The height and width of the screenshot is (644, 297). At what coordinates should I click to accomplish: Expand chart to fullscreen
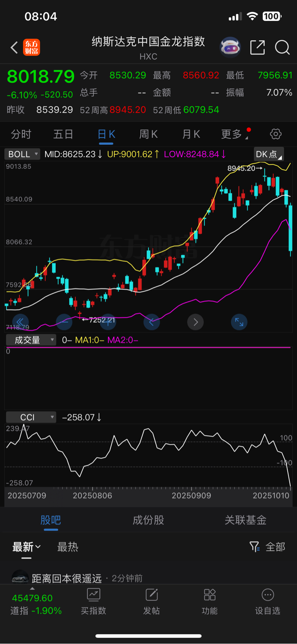(239, 322)
